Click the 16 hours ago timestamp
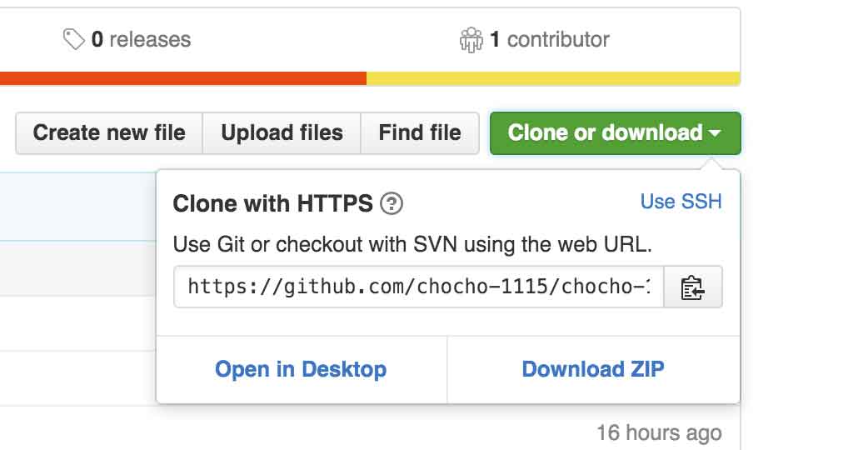This screenshot has width=868, height=450. [x=659, y=432]
